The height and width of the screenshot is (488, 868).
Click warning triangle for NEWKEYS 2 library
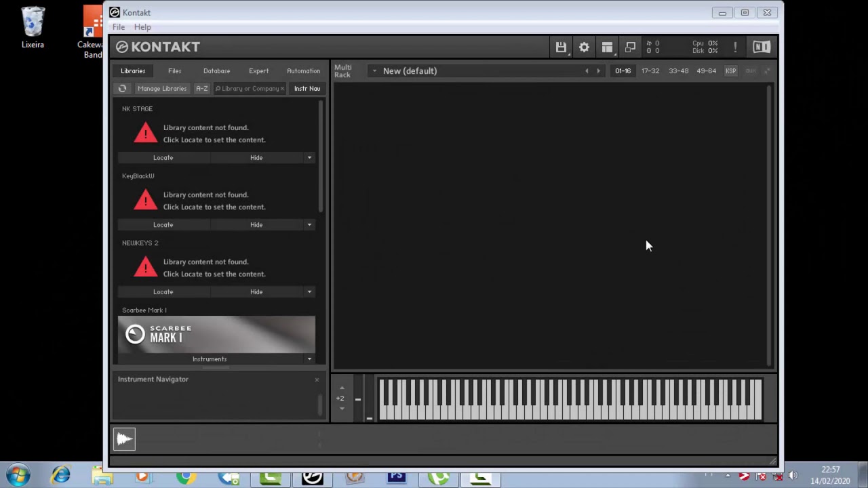pos(145,266)
